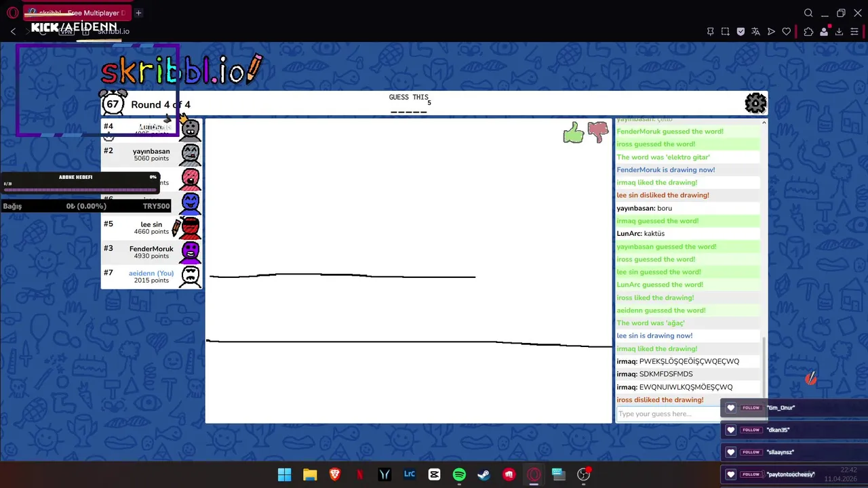The image size is (868, 488).
Task: Click chat line "The word was 'elektro gitar'"
Action: (663, 157)
